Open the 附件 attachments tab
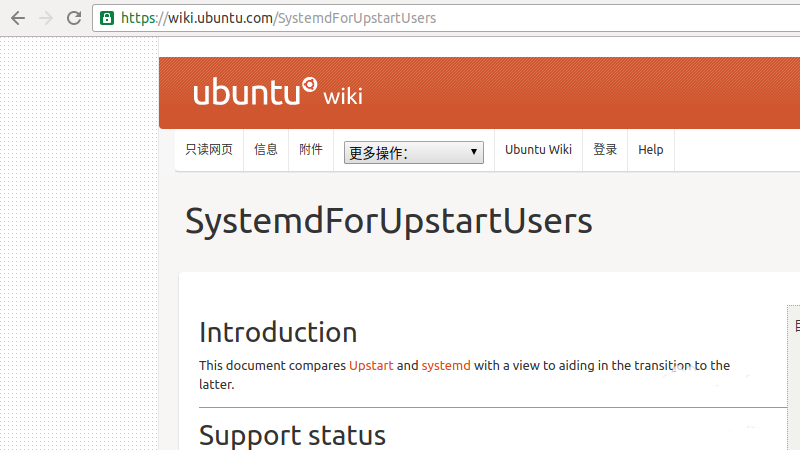 tap(311, 150)
